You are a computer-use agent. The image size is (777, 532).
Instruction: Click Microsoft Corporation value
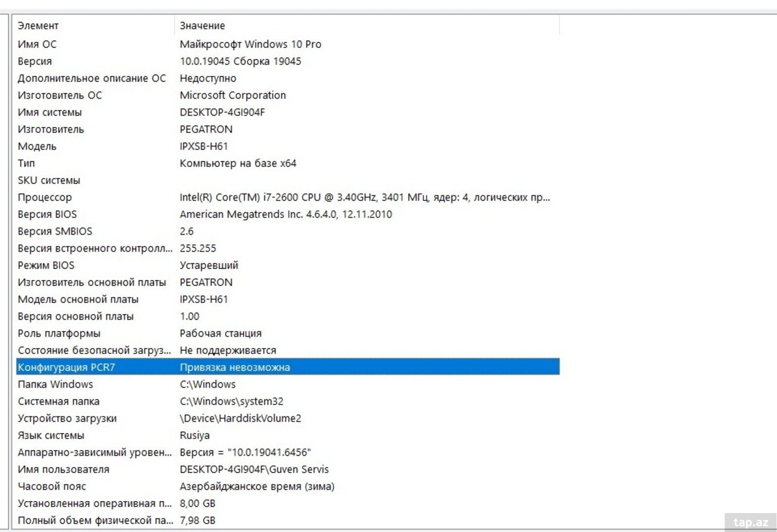[233, 95]
